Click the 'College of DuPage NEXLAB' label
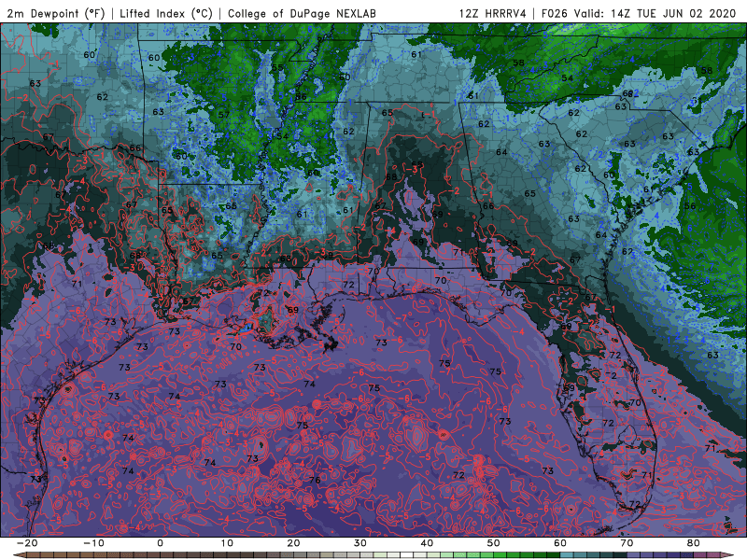 point(302,13)
